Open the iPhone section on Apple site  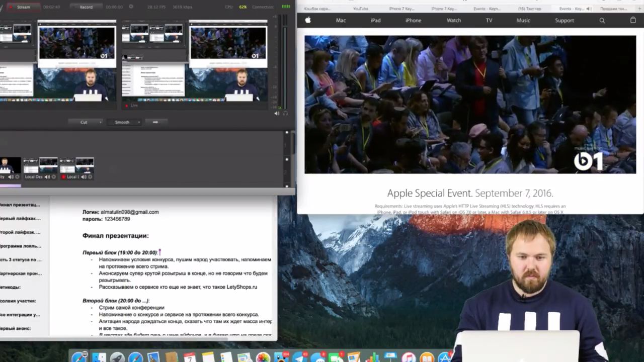(x=413, y=21)
